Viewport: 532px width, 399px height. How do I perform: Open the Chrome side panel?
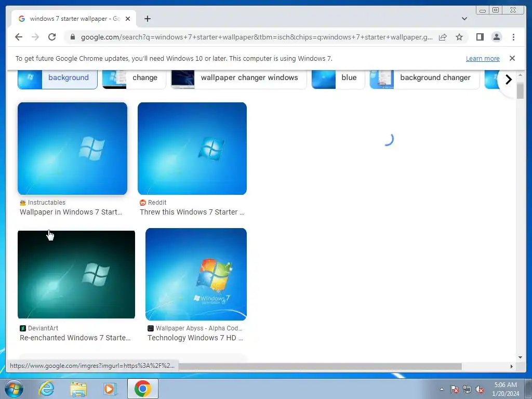coord(480,37)
